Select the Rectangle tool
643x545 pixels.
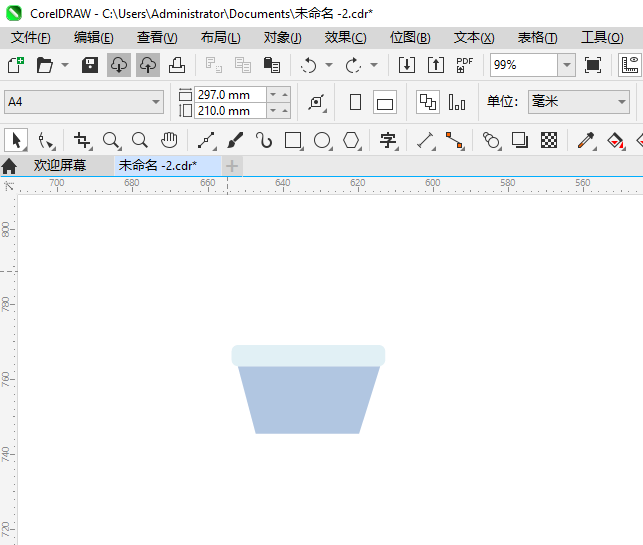[294, 141]
